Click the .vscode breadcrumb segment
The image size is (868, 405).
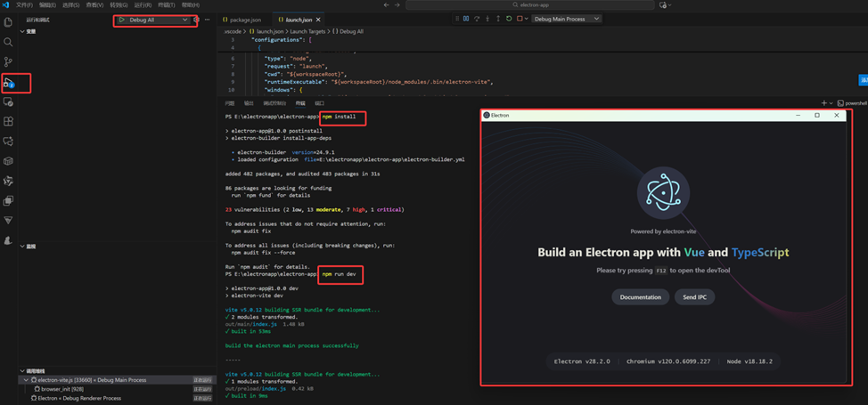pyautogui.click(x=233, y=31)
